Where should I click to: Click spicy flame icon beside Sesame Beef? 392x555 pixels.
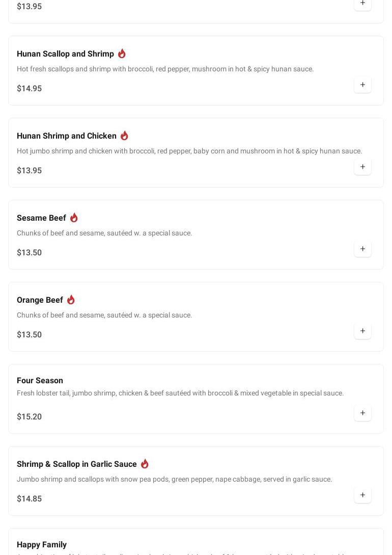pyautogui.click(x=74, y=218)
